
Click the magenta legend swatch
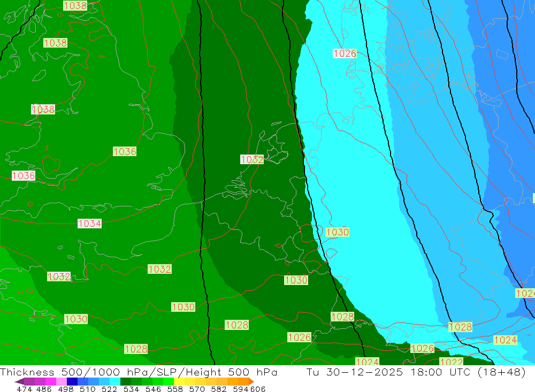50,381
